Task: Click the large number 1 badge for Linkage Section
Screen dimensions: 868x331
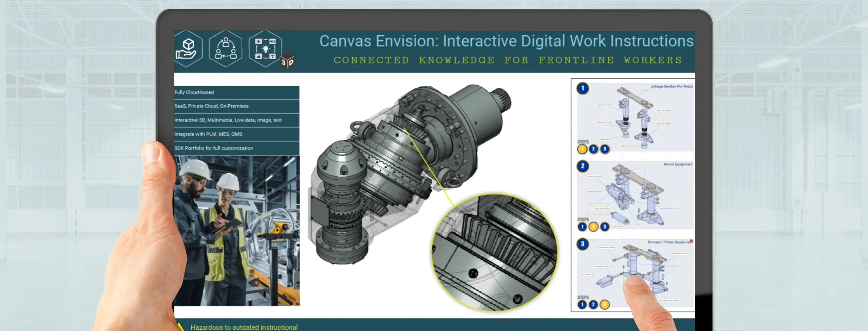Action: coord(583,89)
